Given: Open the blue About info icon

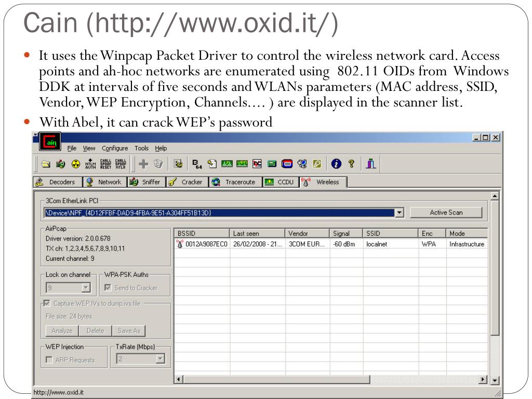Looking at the screenshot, I should [x=336, y=164].
